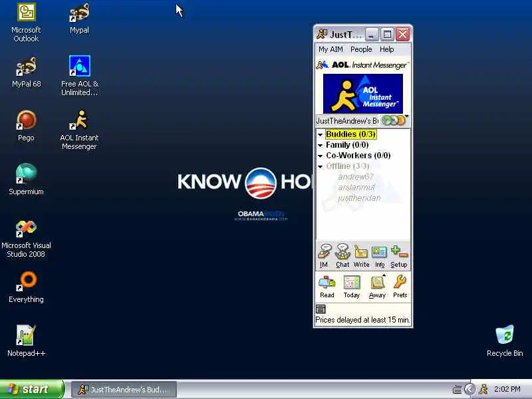Click the AIM running man tray icon
Screen dimensions: 532x399
tap(483, 389)
